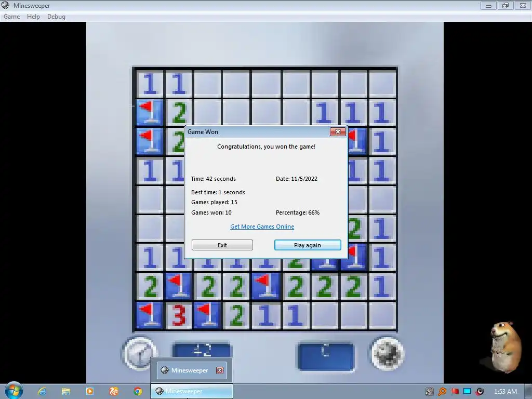Click the speaker tray icon
The width and height of the screenshot is (532, 399).
[480, 392]
